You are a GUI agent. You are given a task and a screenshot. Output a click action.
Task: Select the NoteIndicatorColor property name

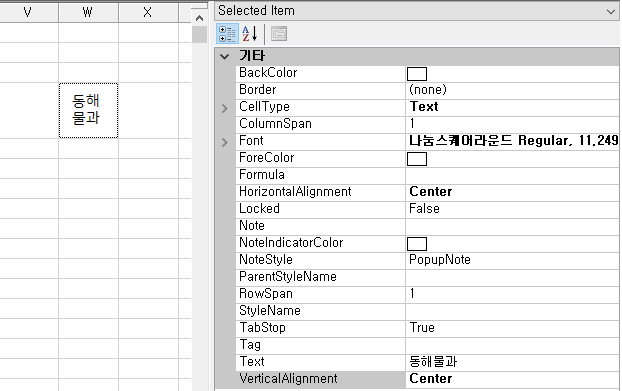pos(291,243)
